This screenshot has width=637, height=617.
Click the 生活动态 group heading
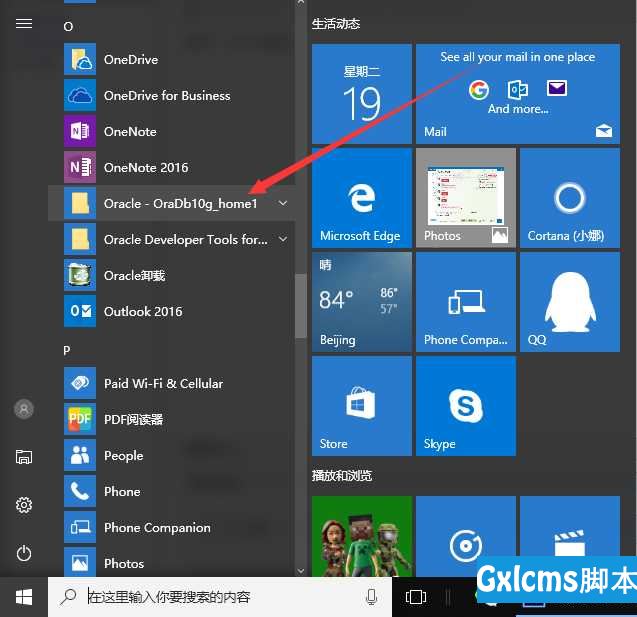[336, 24]
